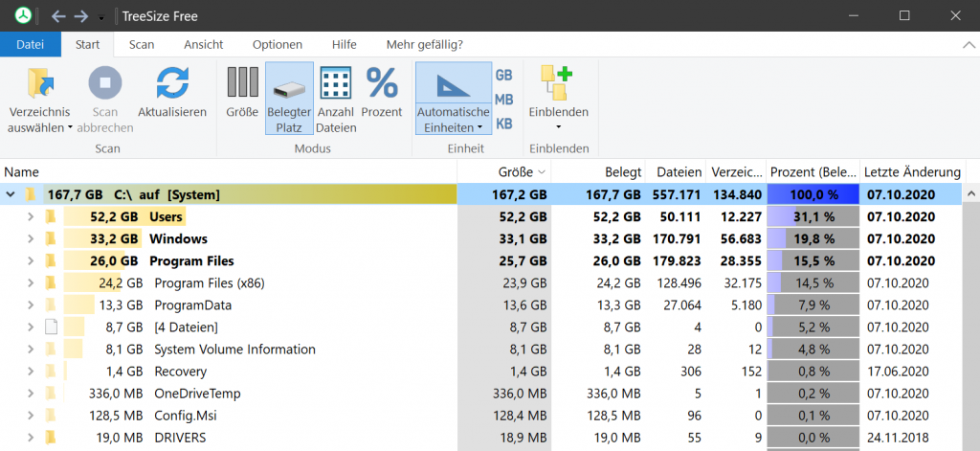
Task: Click the Users folder icon
Action: pos(51,217)
